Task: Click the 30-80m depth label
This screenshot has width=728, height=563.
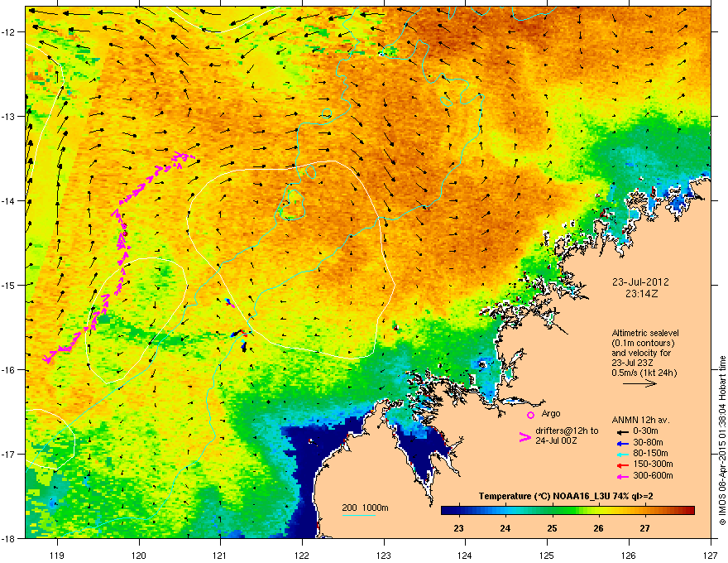Action: coord(648,442)
